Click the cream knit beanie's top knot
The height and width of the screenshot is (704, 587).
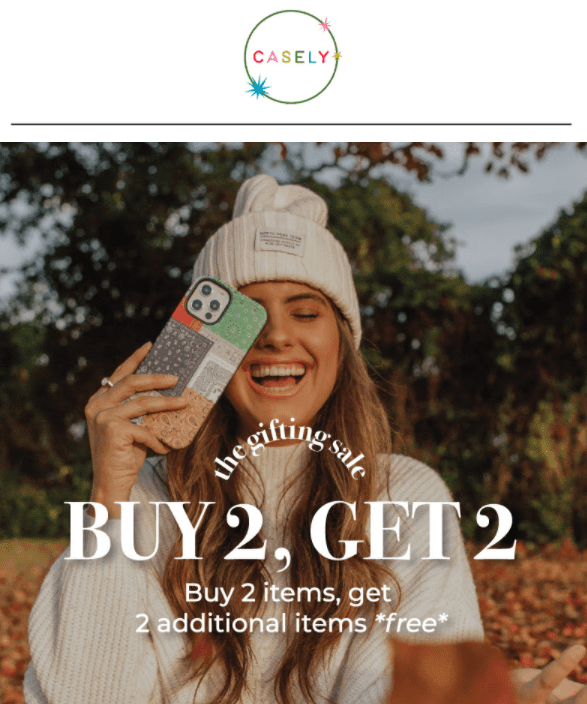(280, 200)
